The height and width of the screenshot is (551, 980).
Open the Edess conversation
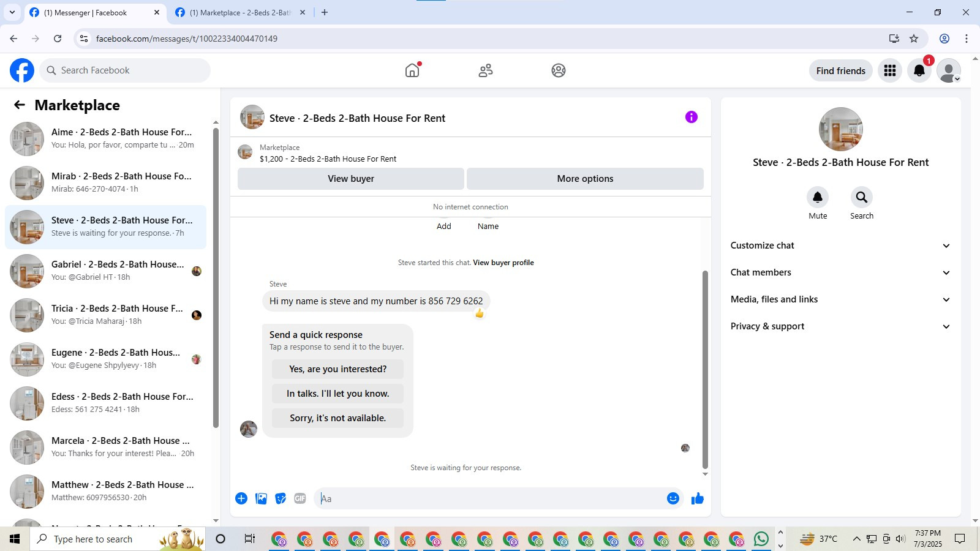coord(105,403)
